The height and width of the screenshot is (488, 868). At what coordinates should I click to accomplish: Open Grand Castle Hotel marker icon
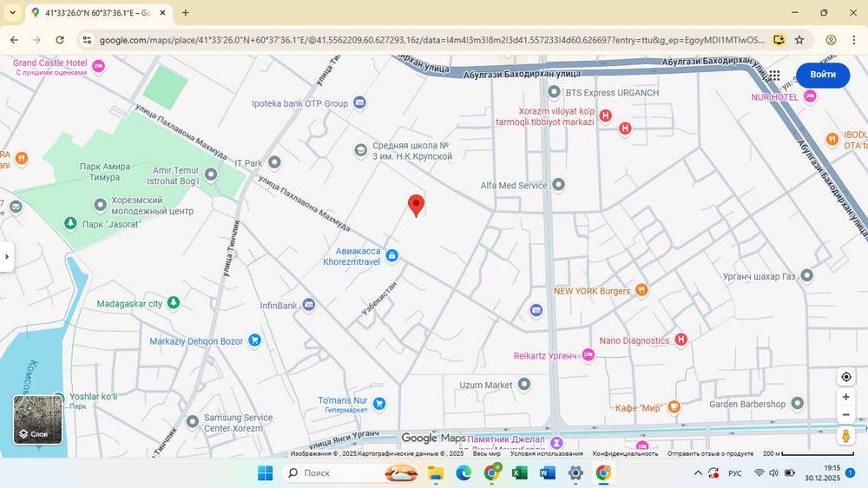99,67
